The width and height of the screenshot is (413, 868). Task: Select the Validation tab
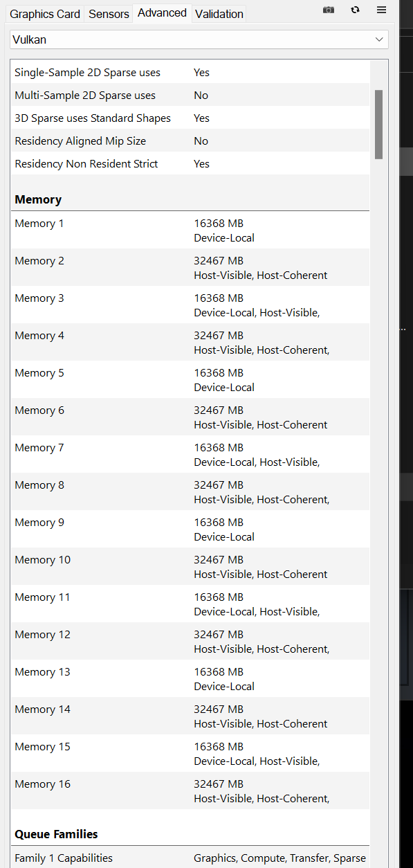tap(219, 13)
